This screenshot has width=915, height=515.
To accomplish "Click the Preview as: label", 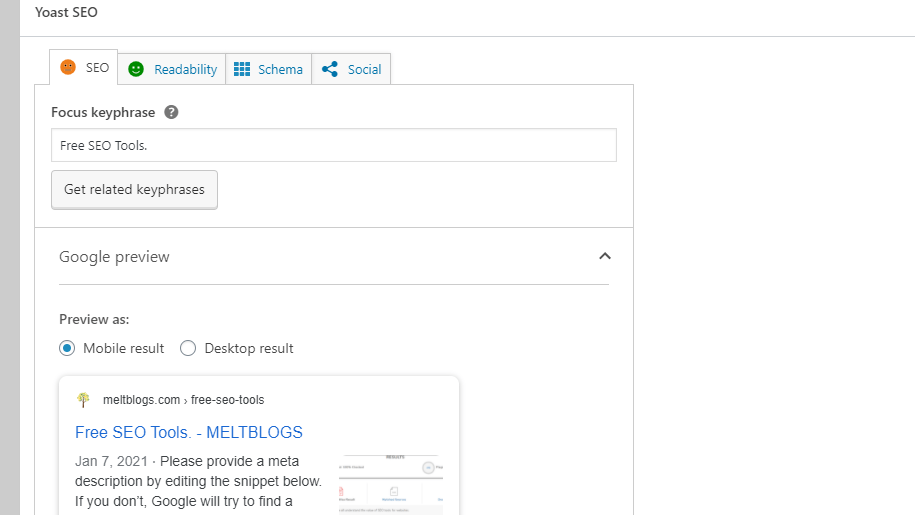I will 94,319.
